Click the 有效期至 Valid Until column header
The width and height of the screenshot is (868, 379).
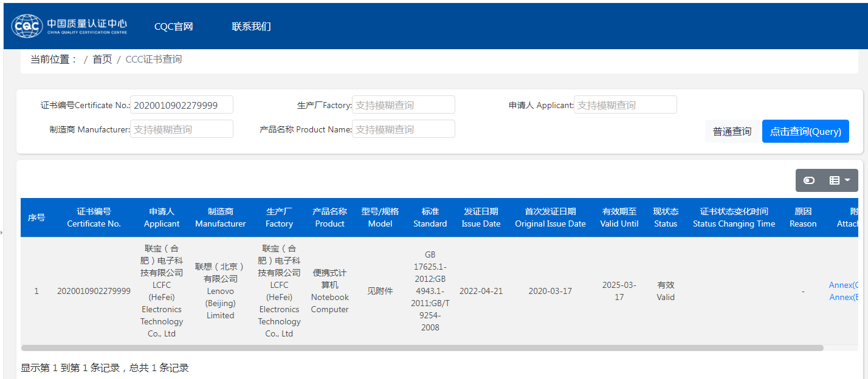(619, 217)
